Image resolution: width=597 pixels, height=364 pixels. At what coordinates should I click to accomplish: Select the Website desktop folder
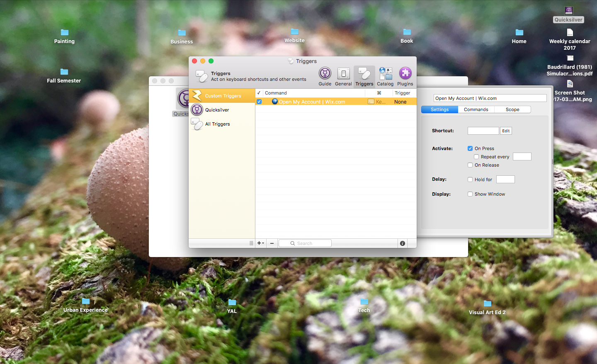(294, 36)
